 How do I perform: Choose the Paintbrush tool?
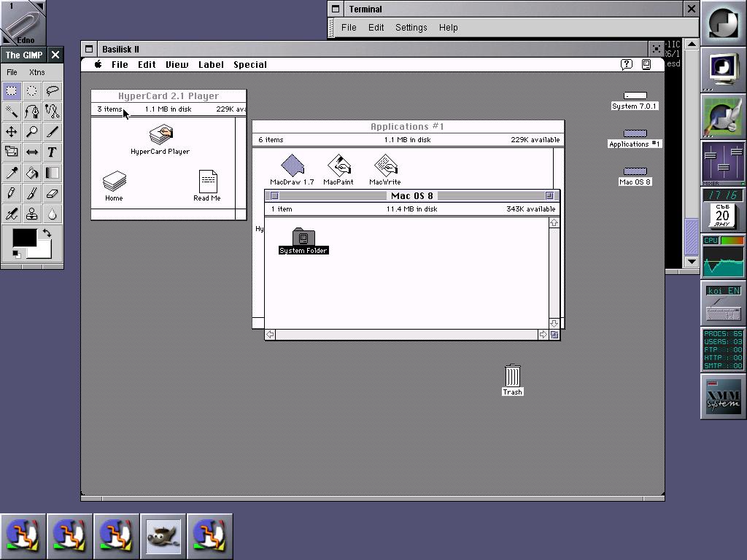point(32,192)
